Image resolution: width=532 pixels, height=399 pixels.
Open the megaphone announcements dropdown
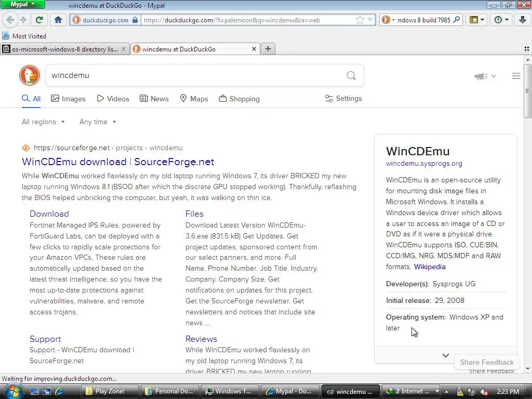(x=485, y=76)
